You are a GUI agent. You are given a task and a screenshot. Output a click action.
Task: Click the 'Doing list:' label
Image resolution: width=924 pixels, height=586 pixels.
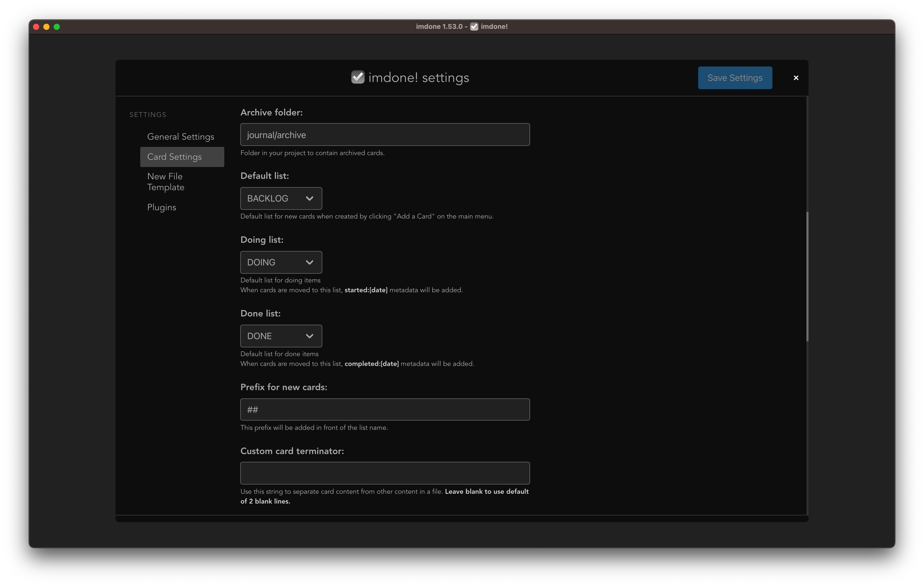(x=262, y=240)
